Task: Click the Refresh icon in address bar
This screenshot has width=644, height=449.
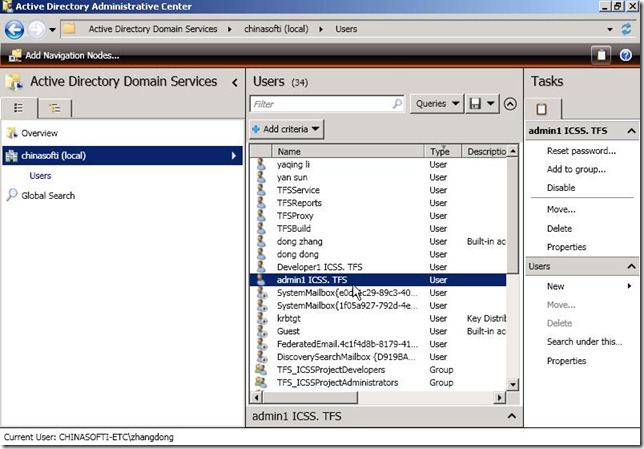Action: pos(626,29)
